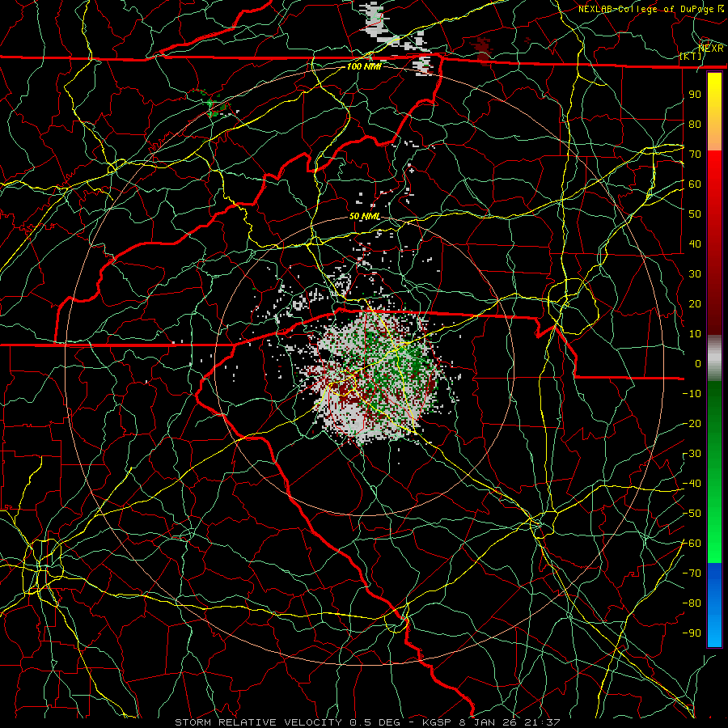Click the "[KT]" units label
The image size is (728, 728).
point(691,56)
